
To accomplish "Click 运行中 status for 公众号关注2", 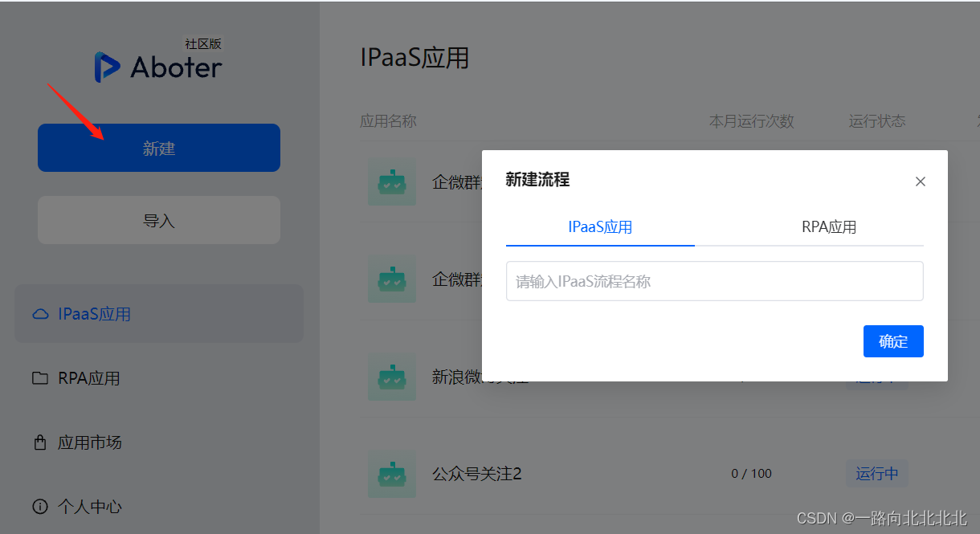I will [x=876, y=474].
